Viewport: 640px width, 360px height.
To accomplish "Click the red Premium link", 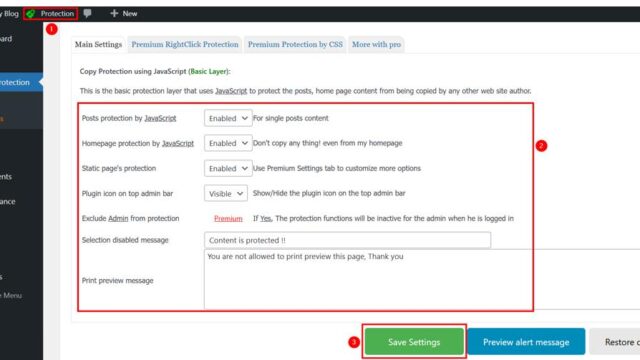I will pyautogui.click(x=228, y=219).
